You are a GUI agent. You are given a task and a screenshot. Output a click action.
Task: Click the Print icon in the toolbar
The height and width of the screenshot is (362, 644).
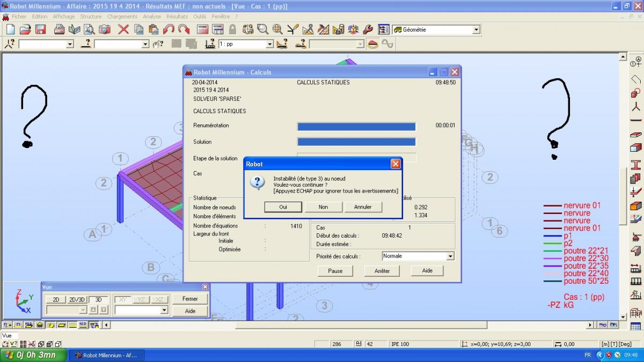point(59,29)
